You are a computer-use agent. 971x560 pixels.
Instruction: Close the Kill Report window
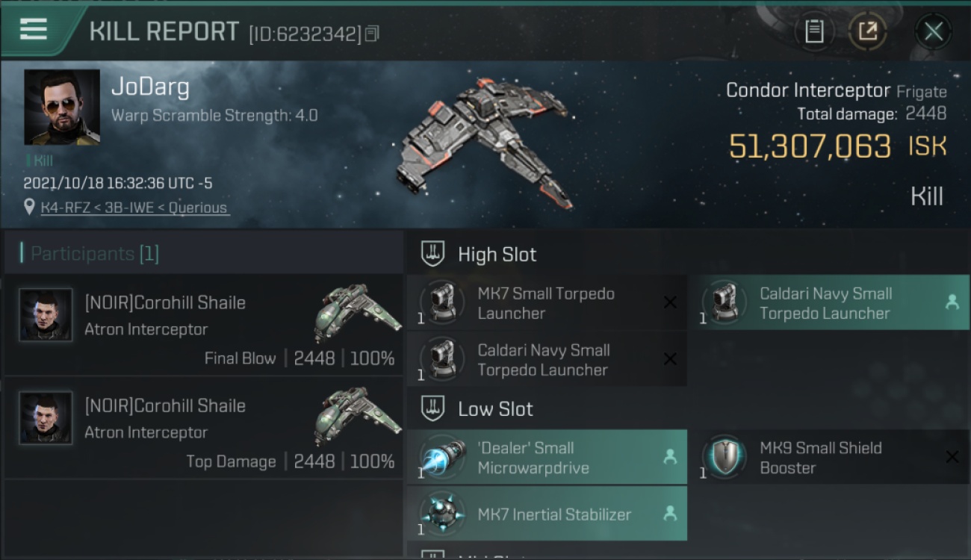934,31
